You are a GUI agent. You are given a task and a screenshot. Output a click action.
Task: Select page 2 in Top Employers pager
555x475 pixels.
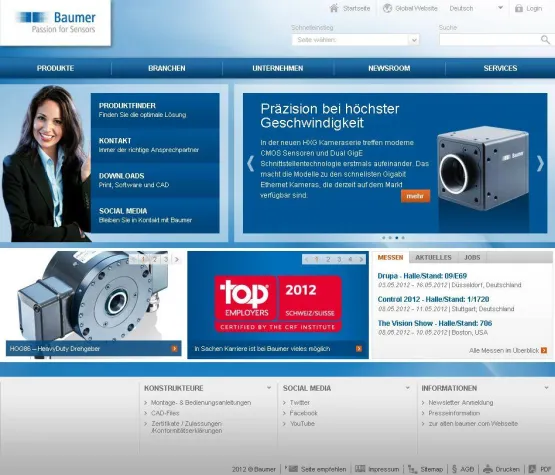click(x=328, y=259)
